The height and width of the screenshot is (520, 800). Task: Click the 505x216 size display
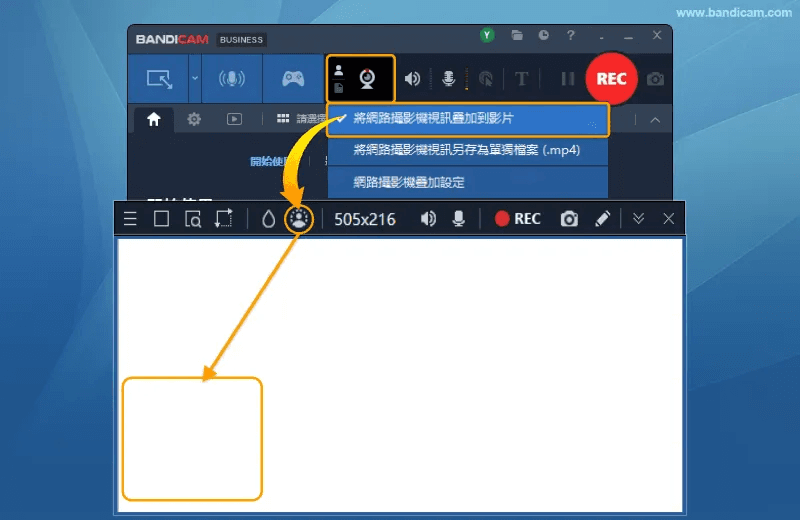pos(365,219)
